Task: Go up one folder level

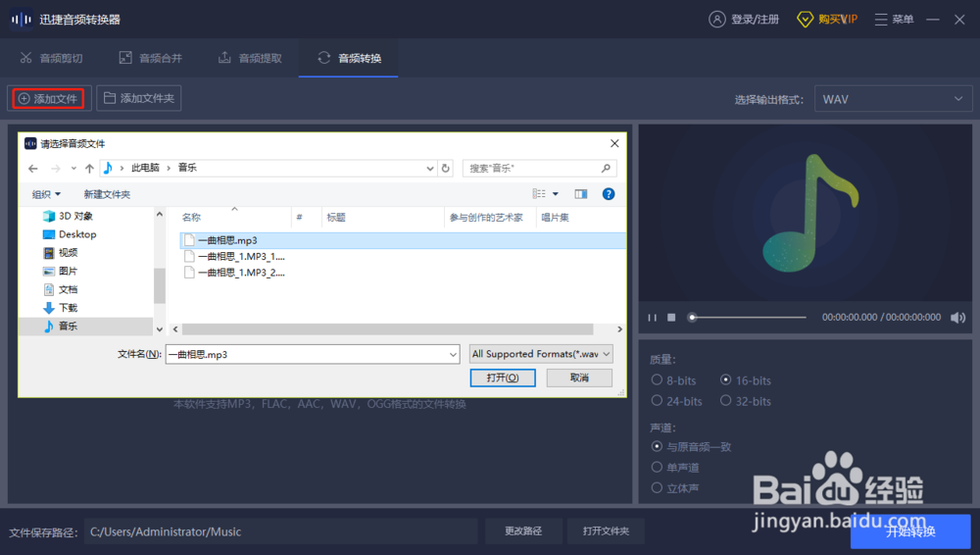Action: 89,169
